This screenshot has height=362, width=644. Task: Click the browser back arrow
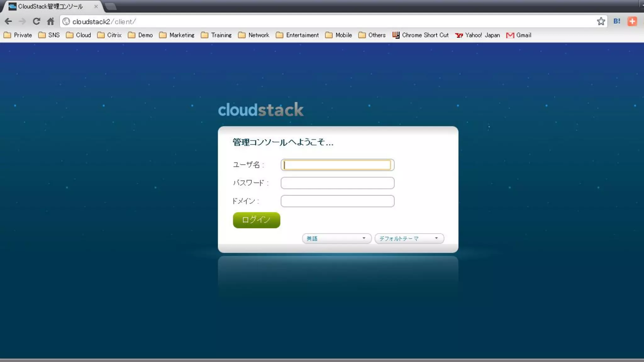tap(8, 21)
